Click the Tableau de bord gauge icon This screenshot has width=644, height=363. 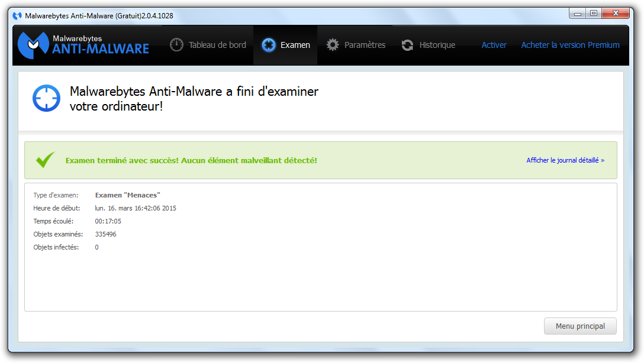click(176, 45)
